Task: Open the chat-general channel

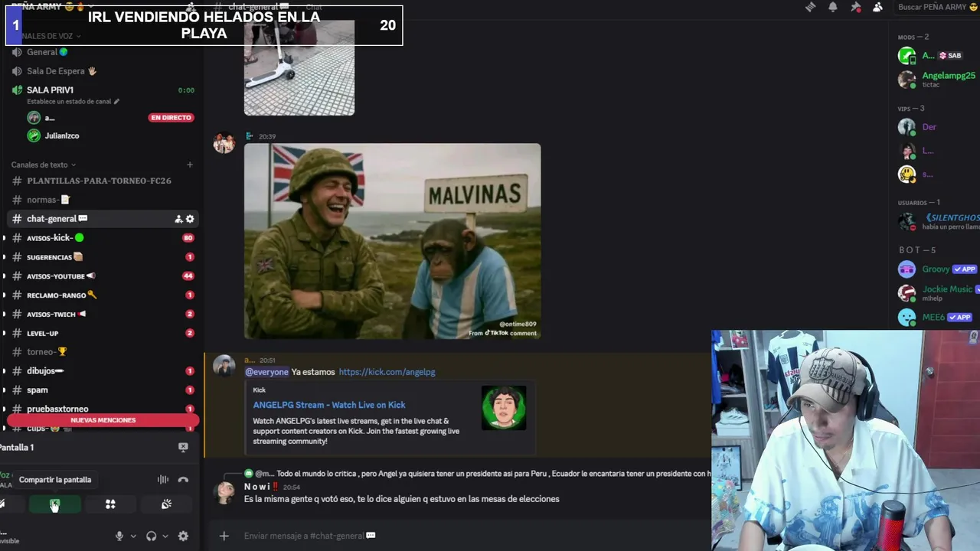Action: (x=103, y=219)
